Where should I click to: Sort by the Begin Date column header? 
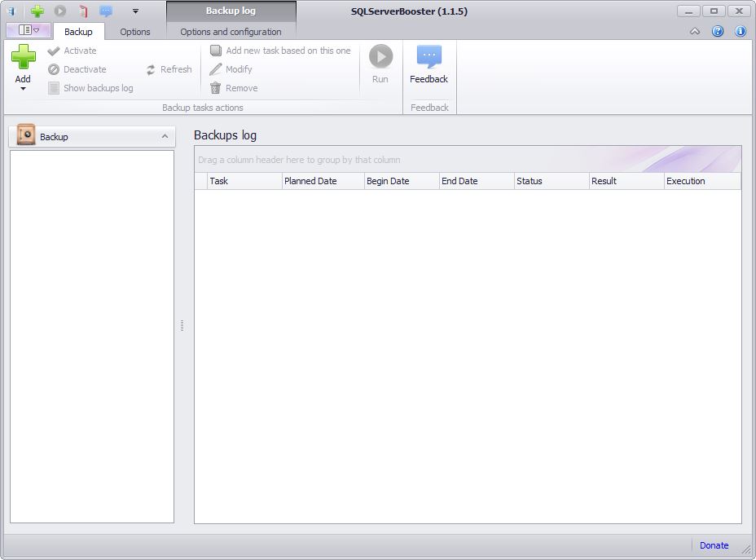pos(402,181)
